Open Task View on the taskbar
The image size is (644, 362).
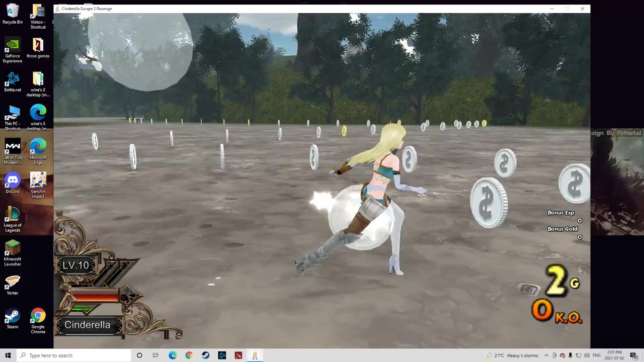tap(155, 355)
